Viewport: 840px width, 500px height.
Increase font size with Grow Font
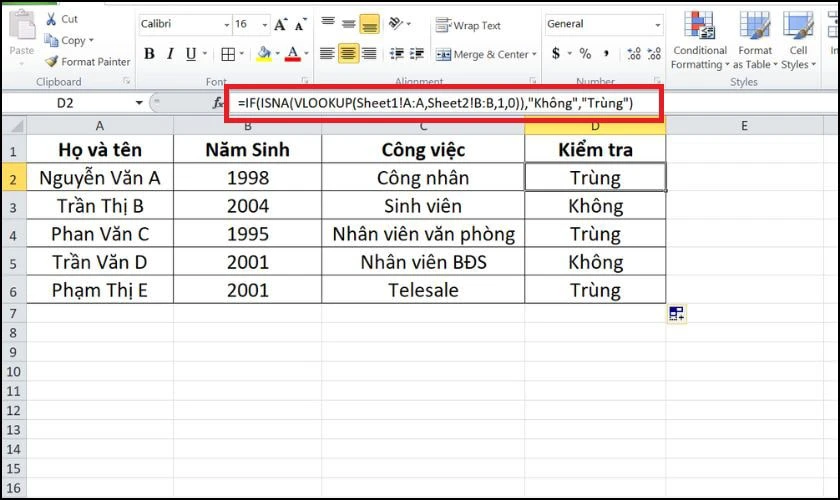coord(281,25)
